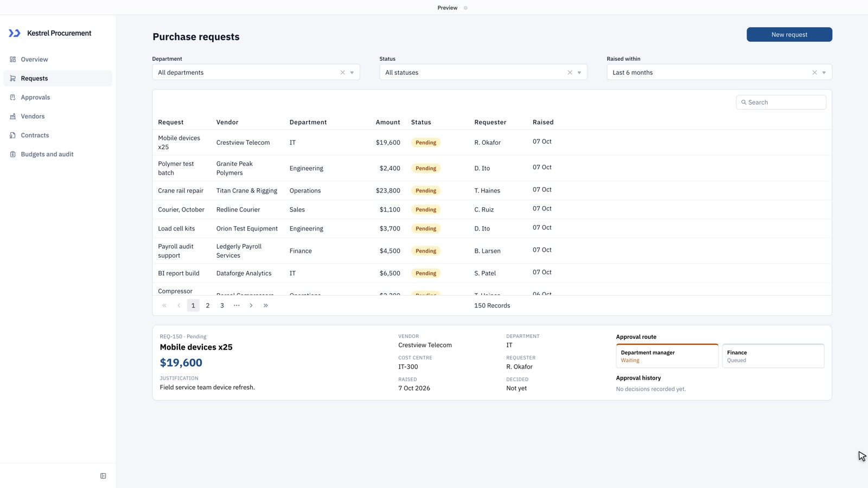Go to the Vendors section
868x488 pixels.
pos(58,116)
